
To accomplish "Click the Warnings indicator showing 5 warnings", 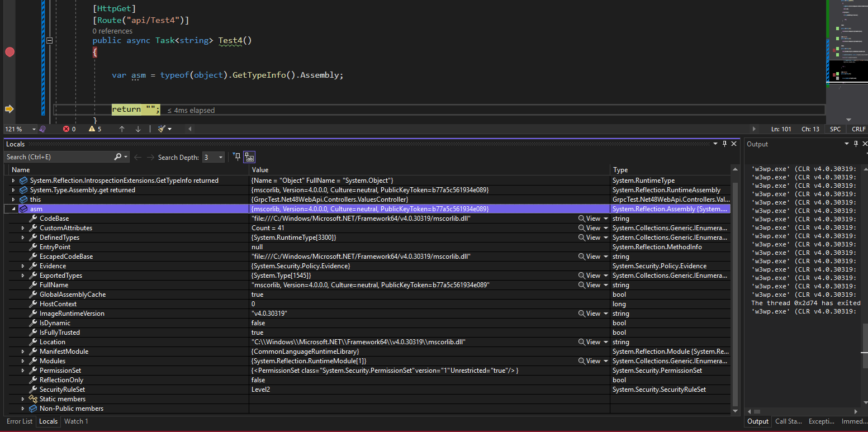I will (x=94, y=129).
